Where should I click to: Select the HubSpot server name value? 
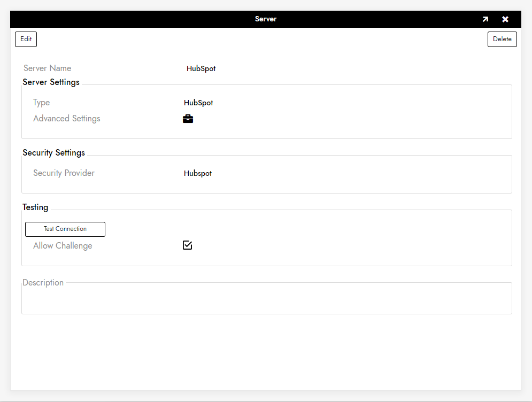coord(201,68)
